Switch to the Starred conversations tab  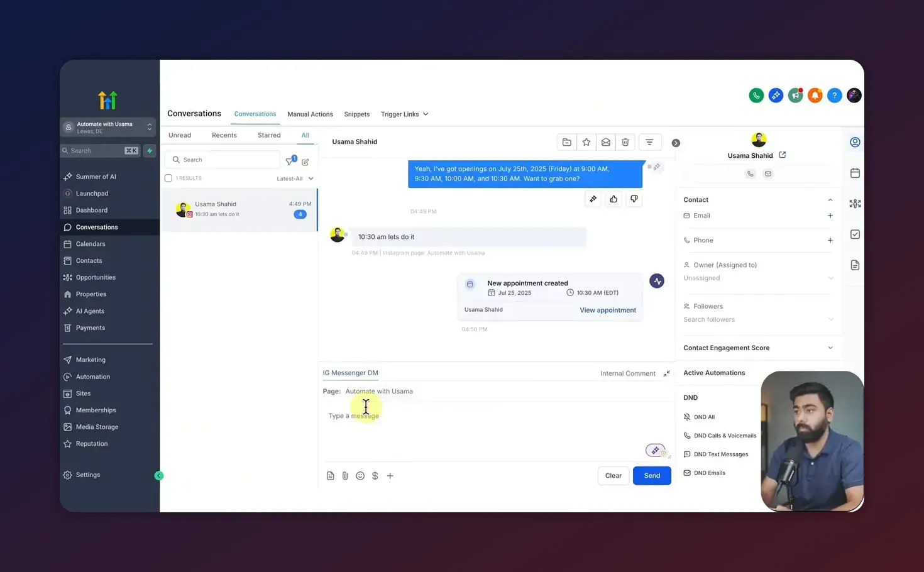click(x=268, y=135)
